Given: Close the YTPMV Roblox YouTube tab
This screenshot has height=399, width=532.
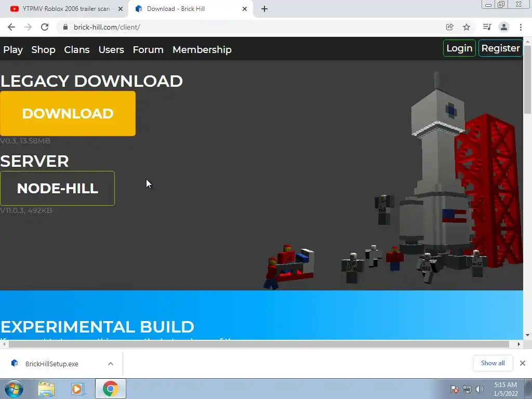Looking at the screenshot, I should coord(121,9).
